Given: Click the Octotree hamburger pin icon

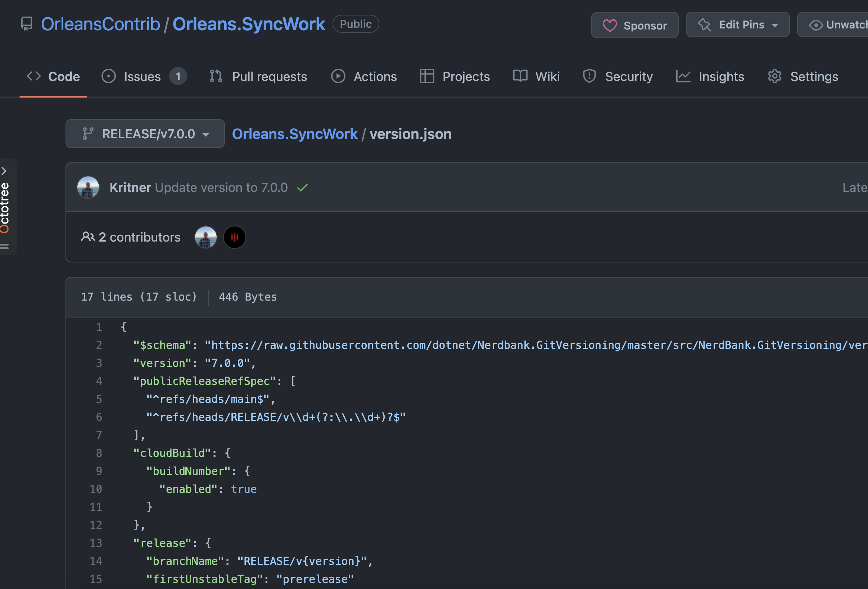Looking at the screenshot, I should (4, 246).
